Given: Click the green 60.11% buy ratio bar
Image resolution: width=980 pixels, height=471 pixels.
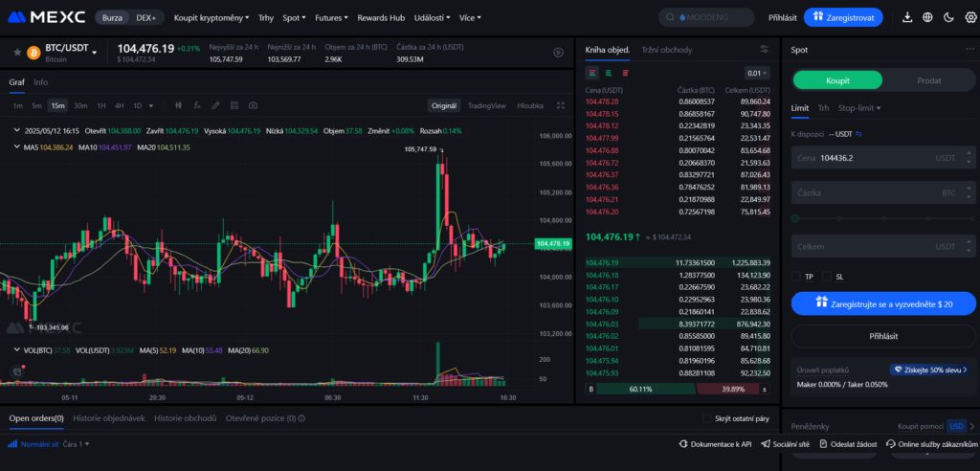Looking at the screenshot, I should tap(646, 389).
